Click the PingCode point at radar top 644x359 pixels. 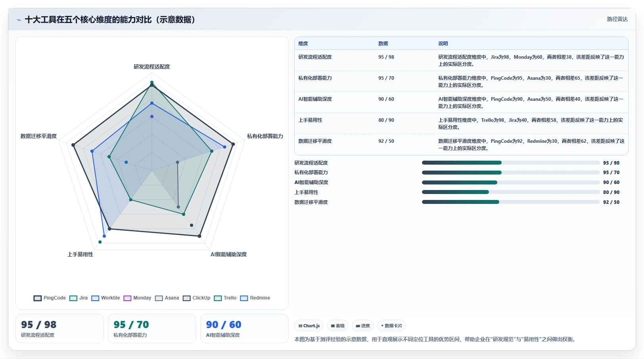tap(151, 85)
